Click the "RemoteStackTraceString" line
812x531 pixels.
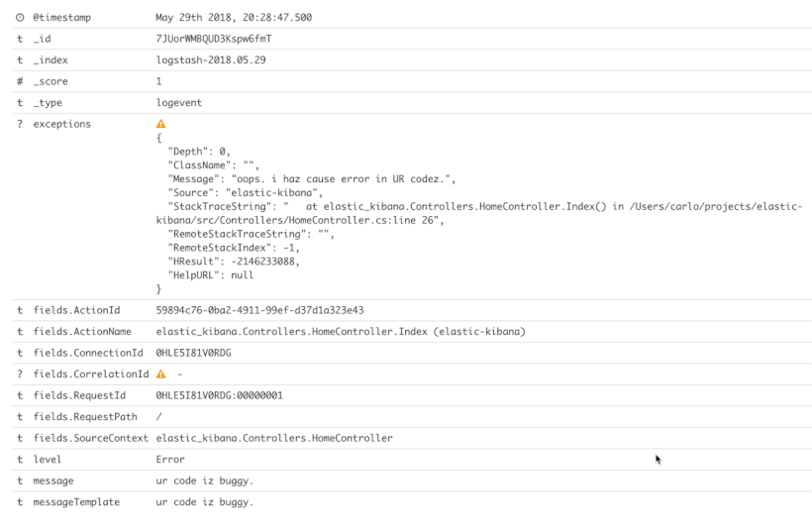[252, 234]
